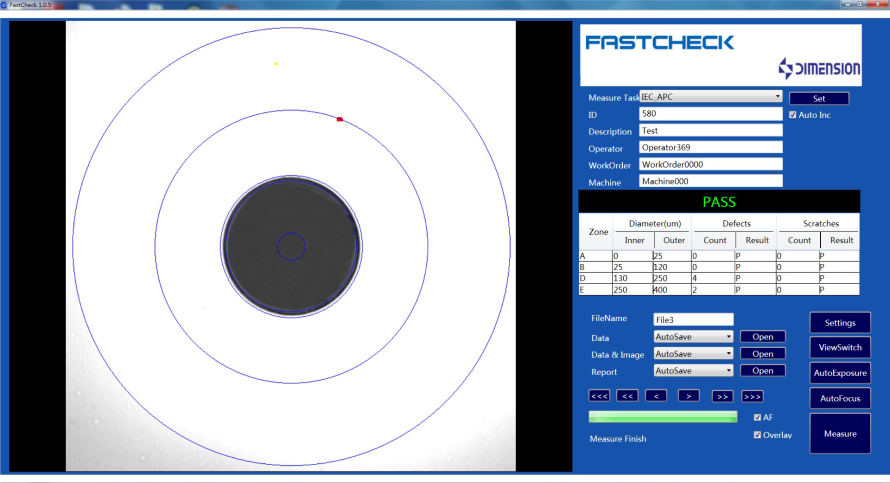Click the >>> fast step button
Viewport: 890px width, 483px height.
click(x=752, y=396)
